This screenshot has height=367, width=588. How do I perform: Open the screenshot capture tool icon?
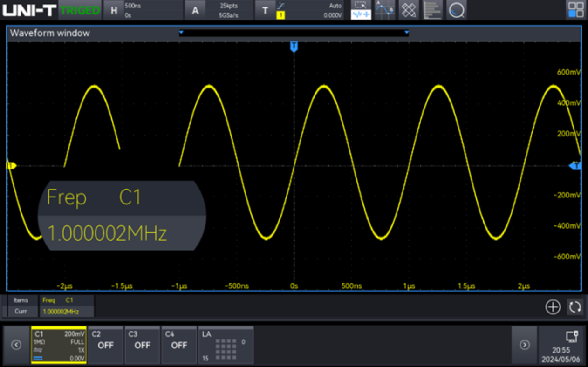(360, 10)
